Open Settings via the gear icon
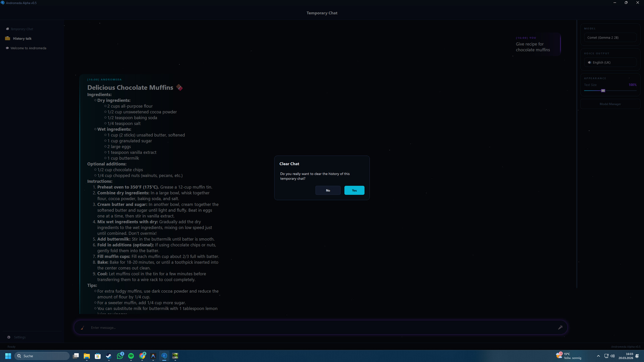This screenshot has height=362, width=644. pos(9,337)
